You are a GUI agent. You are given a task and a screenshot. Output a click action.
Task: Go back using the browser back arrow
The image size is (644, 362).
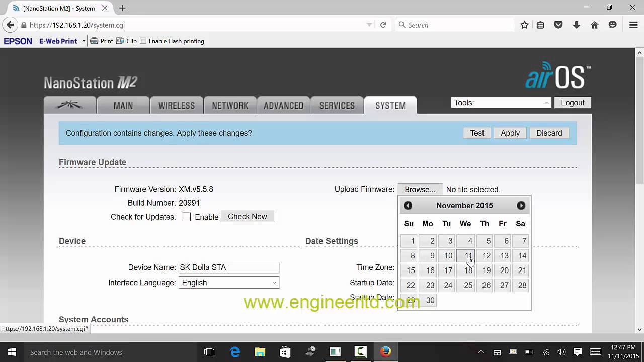pyautogui.click(x=10, y=25)
